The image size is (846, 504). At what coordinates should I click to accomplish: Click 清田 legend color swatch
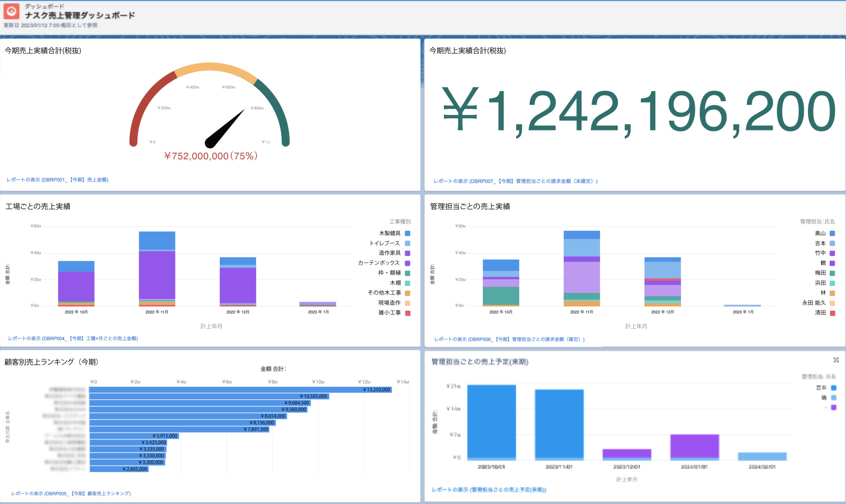(x=832, y=313)
